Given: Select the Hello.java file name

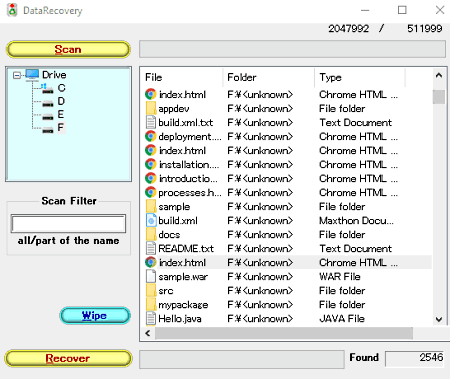Looking at the screenshot, I should click(x=180, y=319).
